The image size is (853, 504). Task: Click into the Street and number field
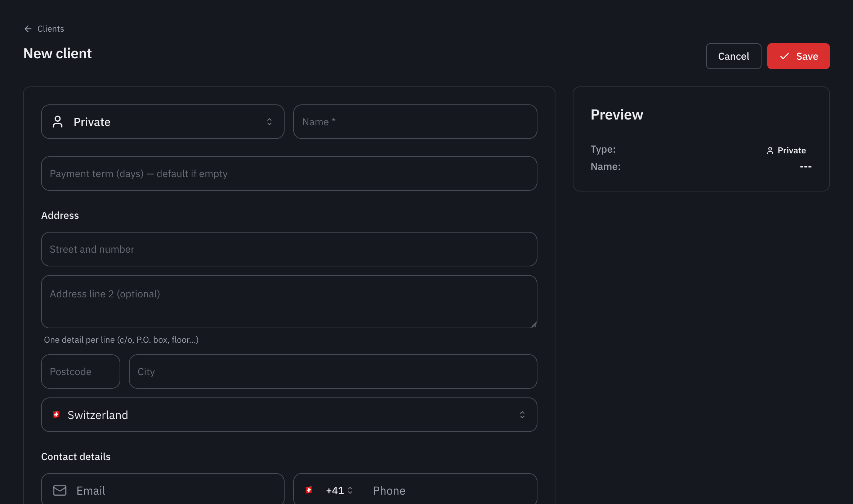[289, 249]
